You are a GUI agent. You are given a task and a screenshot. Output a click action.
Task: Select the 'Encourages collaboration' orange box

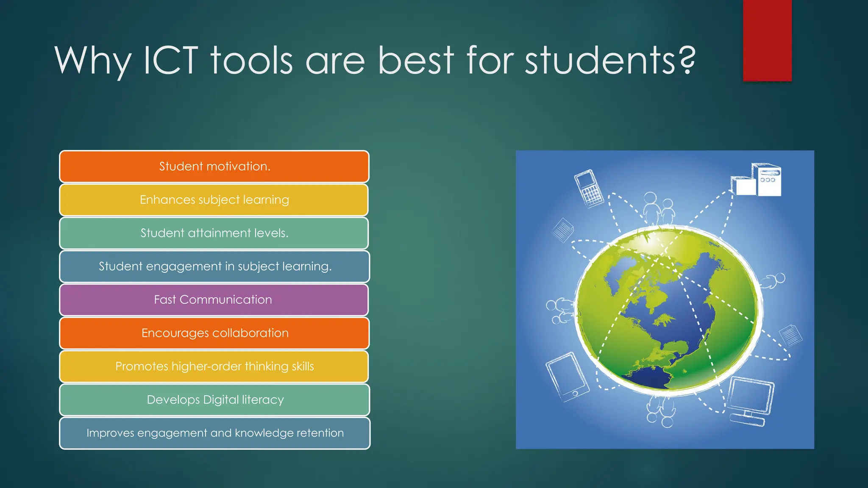point(214,333)
